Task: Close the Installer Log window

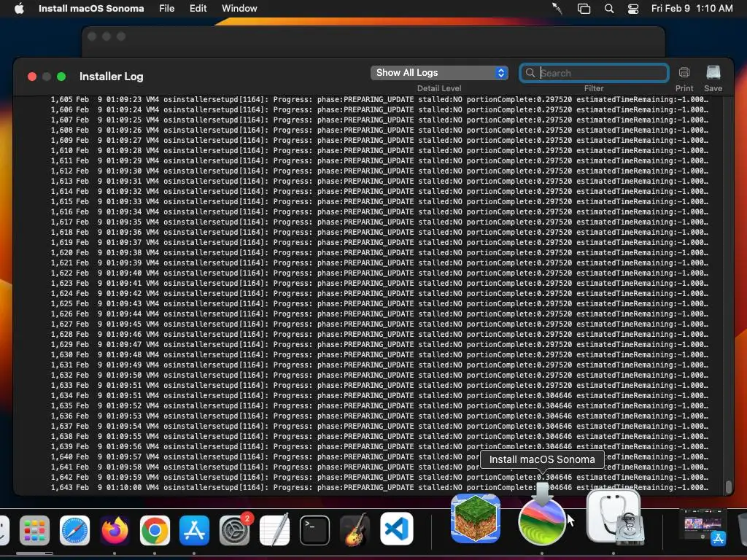Action: click(x=32, y=77)
